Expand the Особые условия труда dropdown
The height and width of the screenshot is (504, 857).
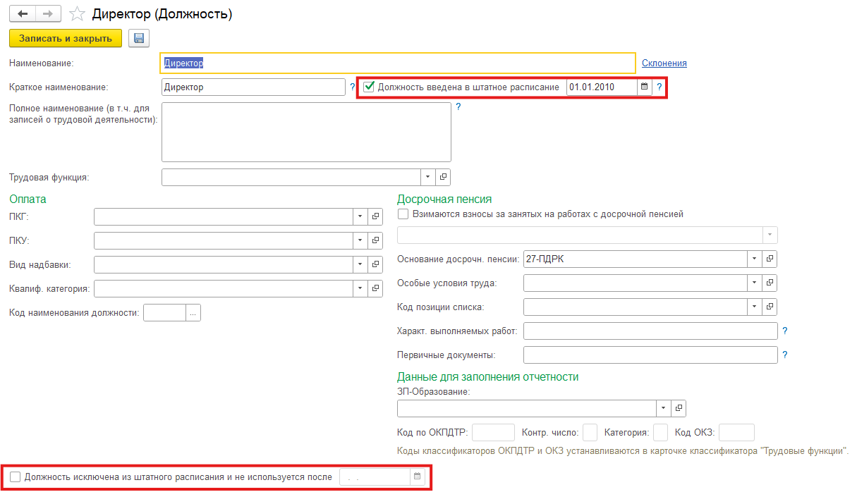click(755, 283)
